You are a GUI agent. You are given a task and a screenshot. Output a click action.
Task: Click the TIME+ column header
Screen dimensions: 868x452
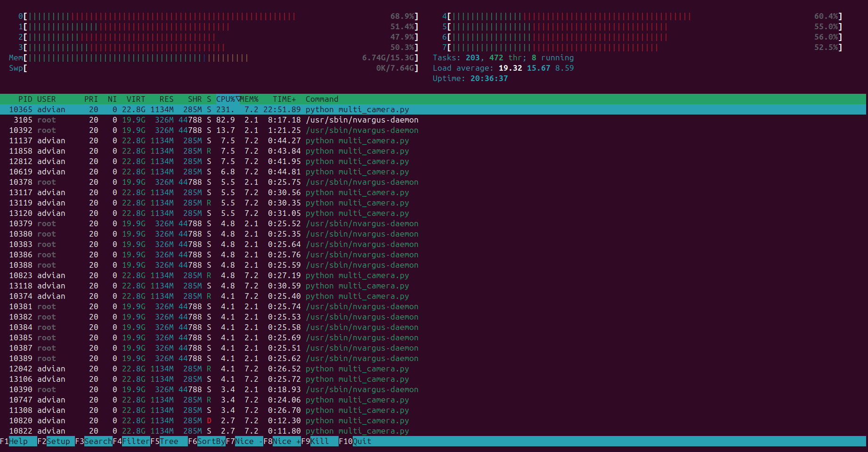(284, 99)
